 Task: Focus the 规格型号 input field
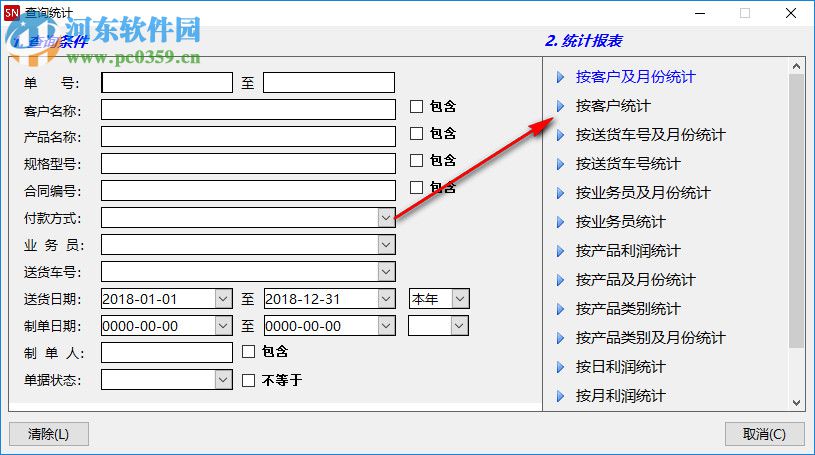(248, 164)
